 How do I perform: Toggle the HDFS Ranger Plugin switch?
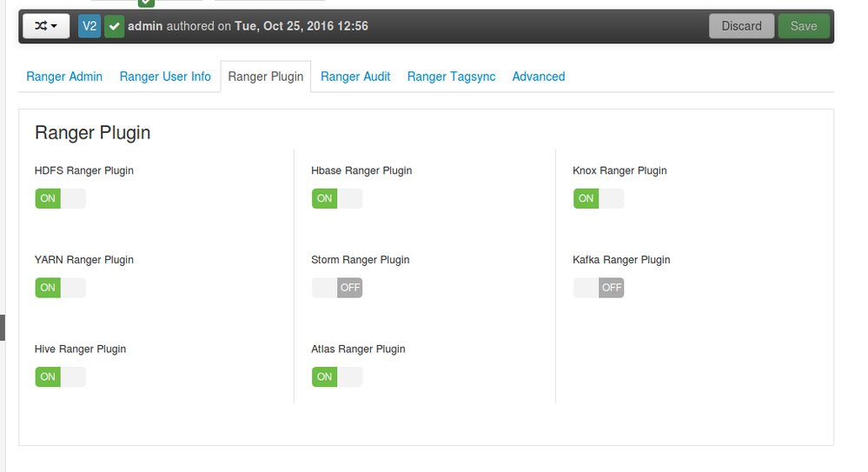tap(60, 198)
